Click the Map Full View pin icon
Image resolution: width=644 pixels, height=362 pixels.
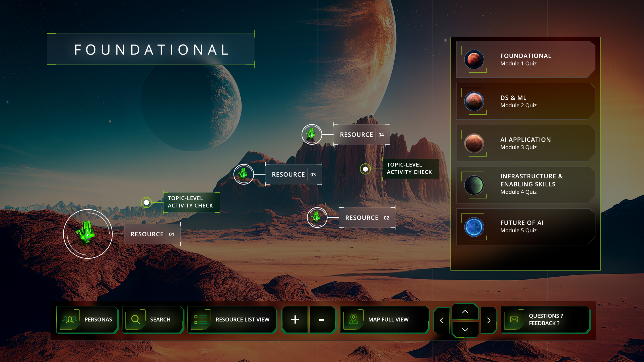point(353,319)
